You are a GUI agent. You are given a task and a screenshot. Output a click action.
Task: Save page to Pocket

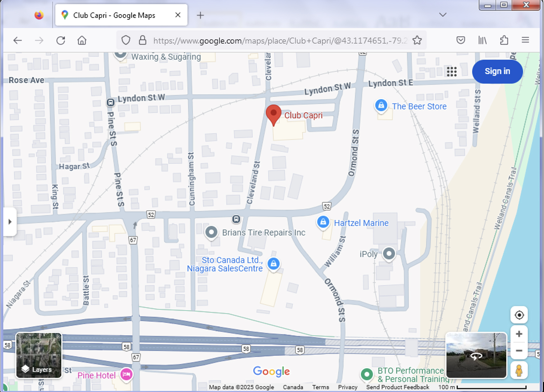coord(461,40)
